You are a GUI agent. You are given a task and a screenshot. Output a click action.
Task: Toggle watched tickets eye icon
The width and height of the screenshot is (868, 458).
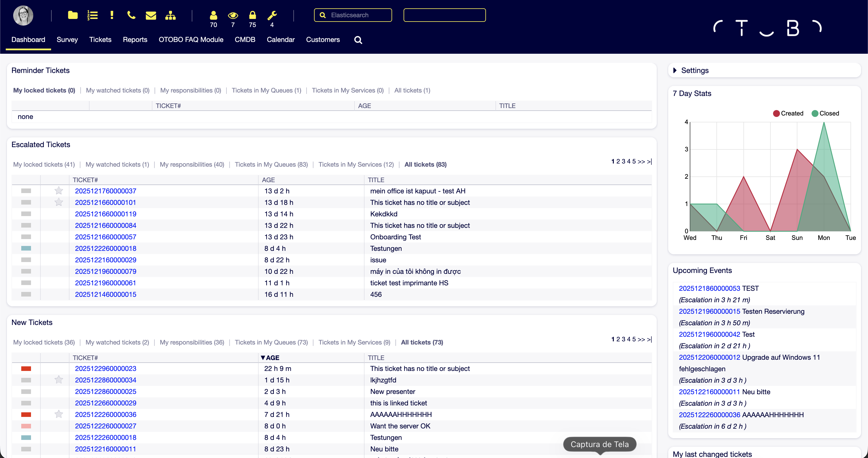233,15
